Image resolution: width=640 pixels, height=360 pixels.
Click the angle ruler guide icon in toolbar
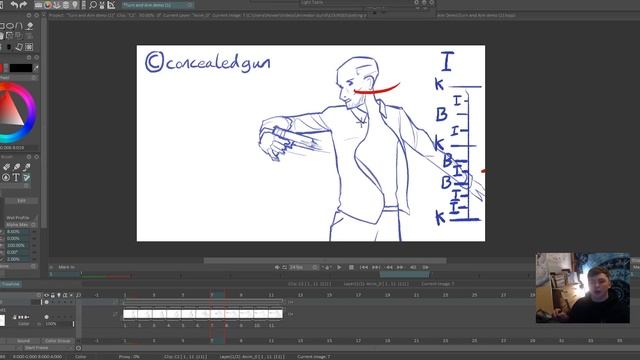point(111,5)
